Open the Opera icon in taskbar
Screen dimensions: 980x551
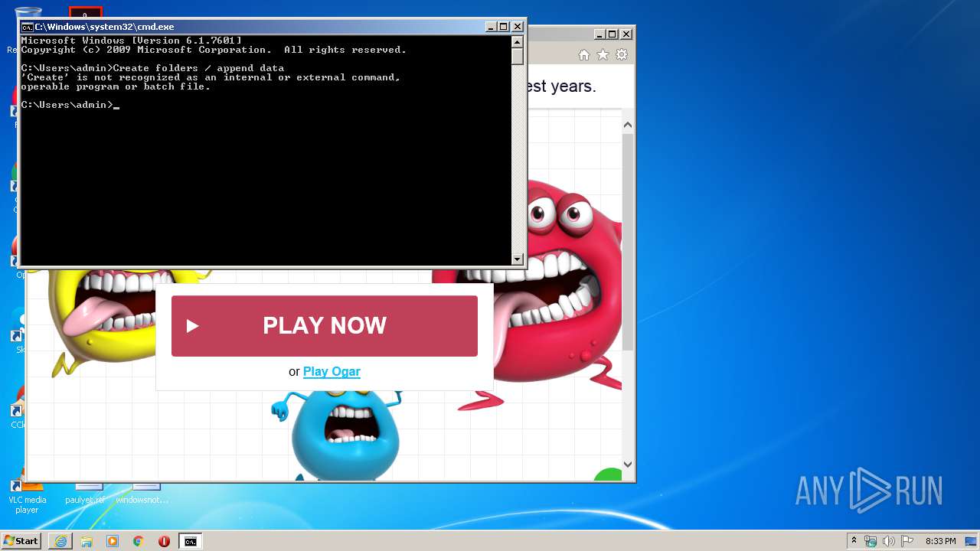click(164, 541)
